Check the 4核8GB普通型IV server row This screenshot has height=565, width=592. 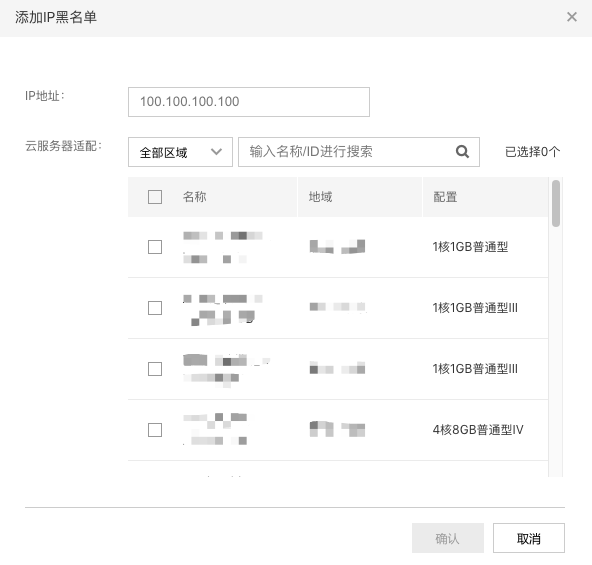pyautogui.click(x=155, y=430)
